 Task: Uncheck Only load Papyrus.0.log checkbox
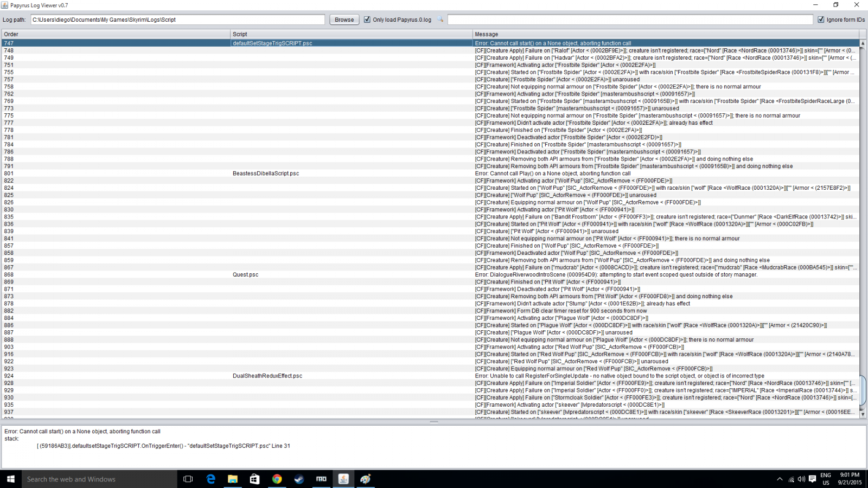(x=367, y=20)
